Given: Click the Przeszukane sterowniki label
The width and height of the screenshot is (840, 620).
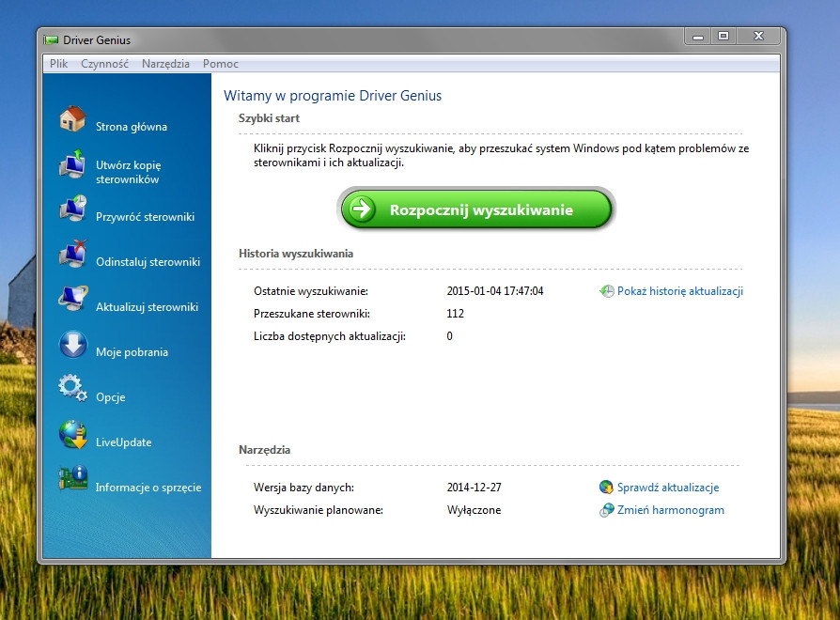Looking at the screenshot, I should [x=312, y=314].
